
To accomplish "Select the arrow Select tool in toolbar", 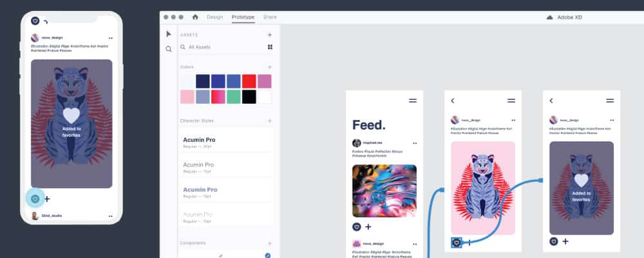I will click(168, 34).
